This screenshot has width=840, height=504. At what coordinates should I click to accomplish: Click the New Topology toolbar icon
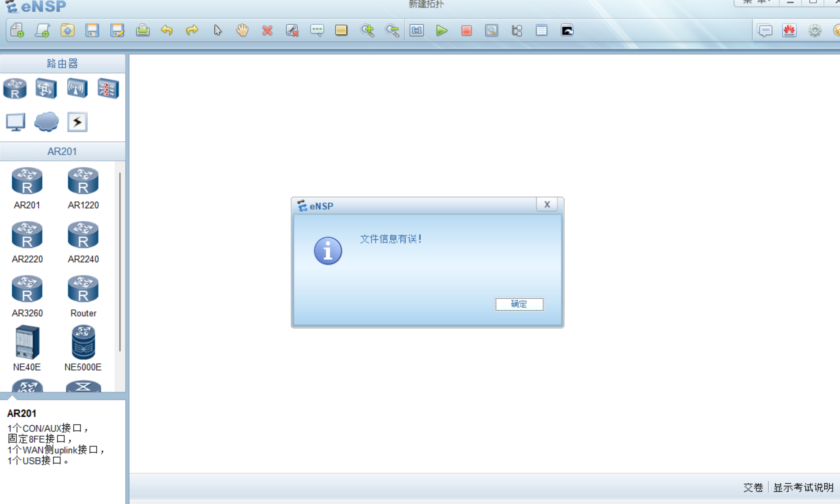(x=17, y=31)
